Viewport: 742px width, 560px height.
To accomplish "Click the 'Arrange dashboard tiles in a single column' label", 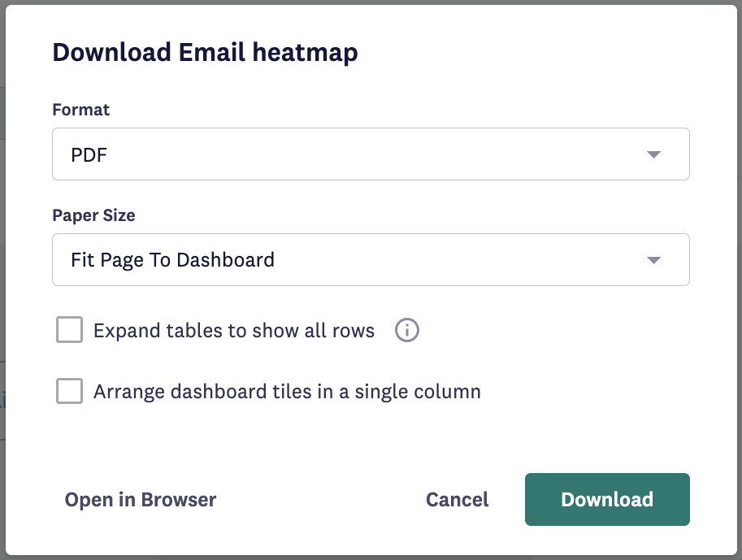I will [x=287, y=392].
